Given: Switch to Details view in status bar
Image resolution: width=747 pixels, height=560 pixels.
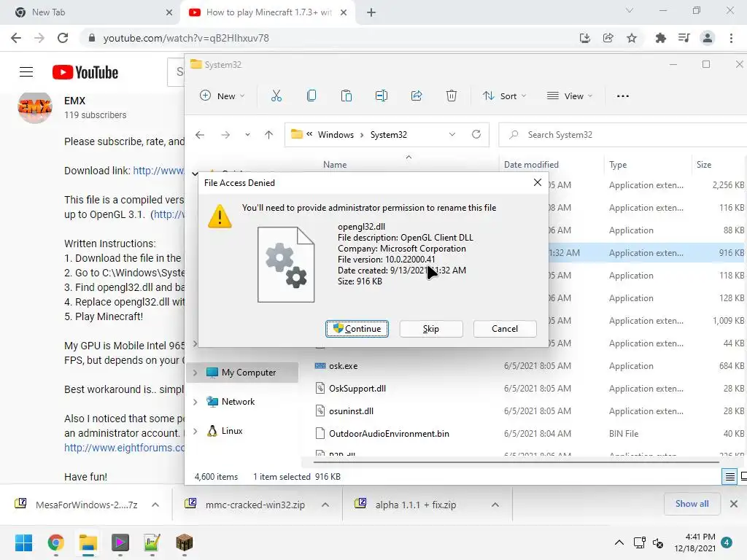Looking at the screenshot, I should [x=729, y=476].
